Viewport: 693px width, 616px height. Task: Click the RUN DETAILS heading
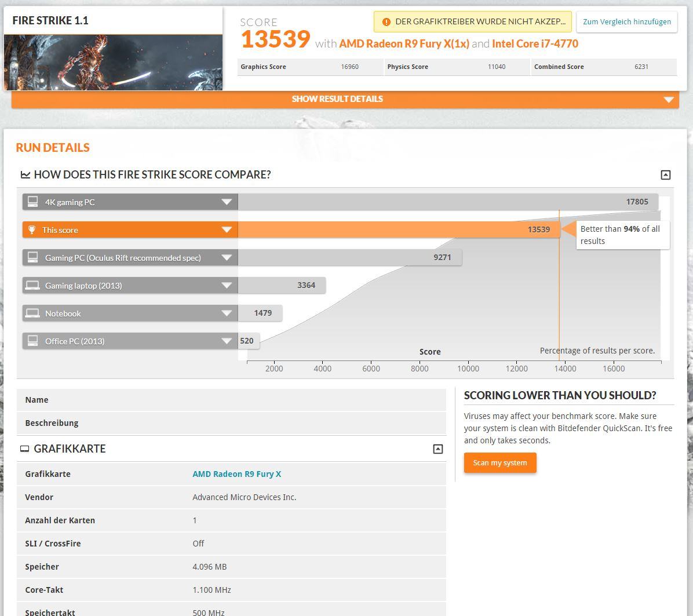pyautogui.click(x=53, y=148)
